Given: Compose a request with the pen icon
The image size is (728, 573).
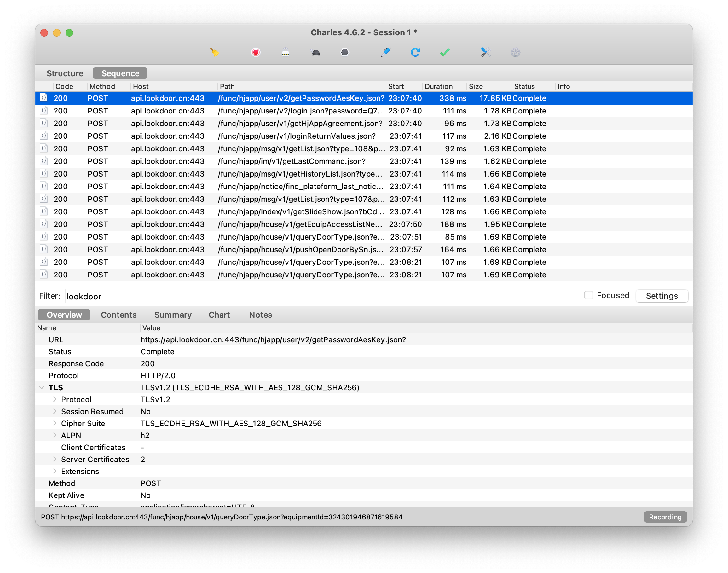Looking at the screenshot, I should tap(386, 52).
